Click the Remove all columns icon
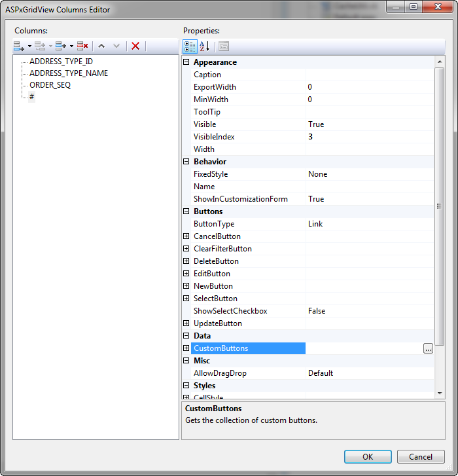This screenshot has height=476, width=458. tap(82, 46)
